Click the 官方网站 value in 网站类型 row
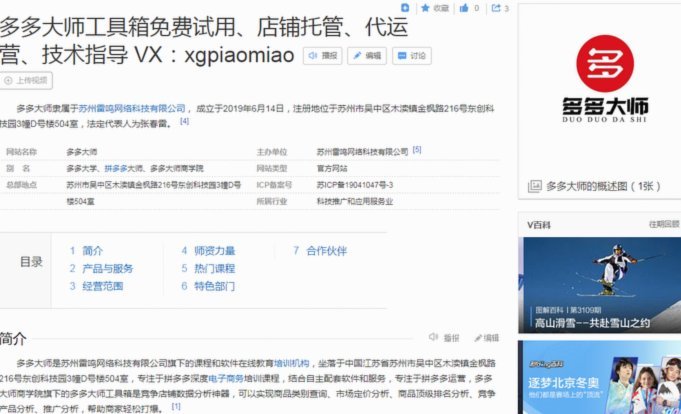The image size is (681, 414). tap(332, 169)
